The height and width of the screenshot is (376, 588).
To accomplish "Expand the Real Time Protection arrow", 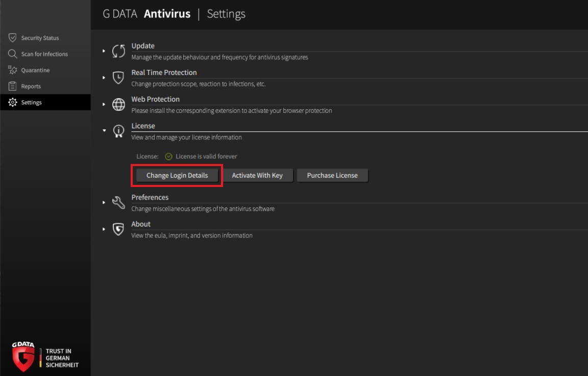I will pyautogui.click(x=104, y=78).
